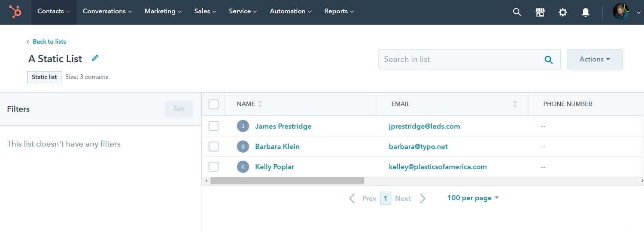Select page 1 in pagination
This screenshot has width=644, height=232.
pyautogui.click(x=386, y=198)
